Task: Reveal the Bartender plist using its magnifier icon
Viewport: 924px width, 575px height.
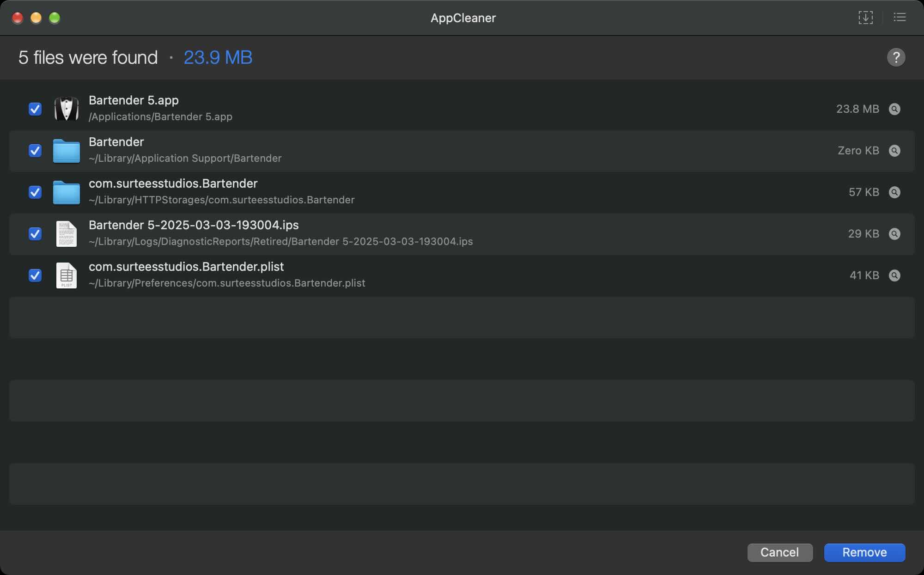Action: [895, 275]
